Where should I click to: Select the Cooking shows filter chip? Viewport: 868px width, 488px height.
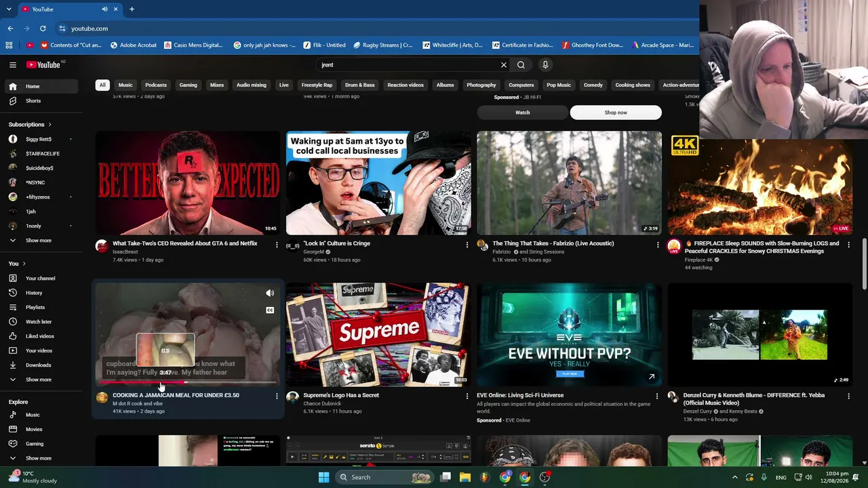[x=633, y=85]
